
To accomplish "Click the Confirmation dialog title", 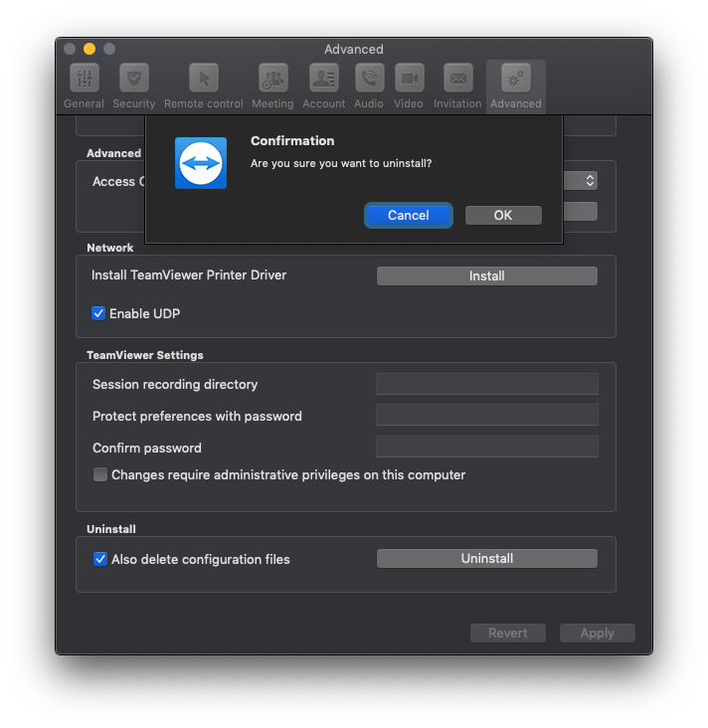I will tap(292, 140).
